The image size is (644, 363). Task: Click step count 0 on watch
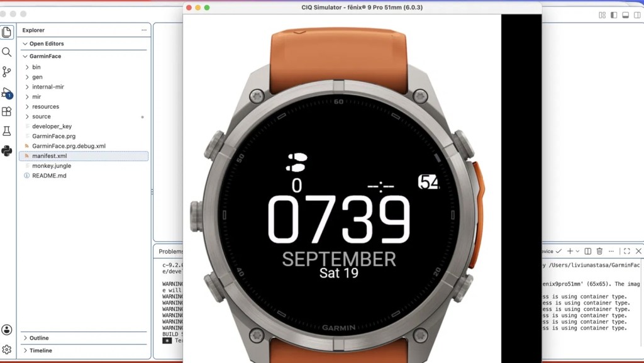point(297,185)
